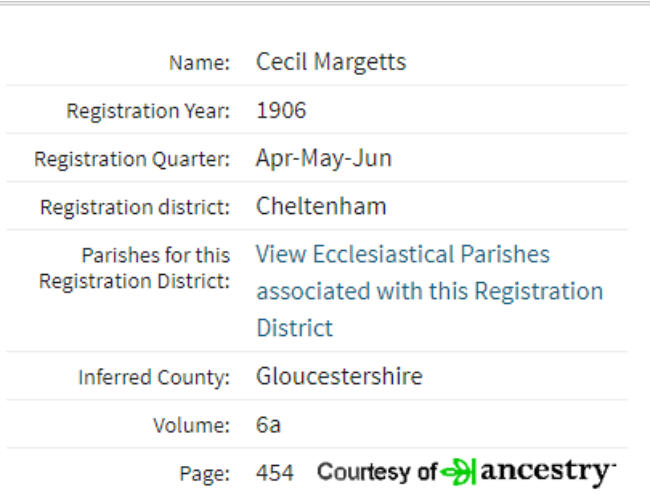Open the View Ecclesiastical Parishes link
Viewport: 650px width, 500px height.
tap(429, 291)
